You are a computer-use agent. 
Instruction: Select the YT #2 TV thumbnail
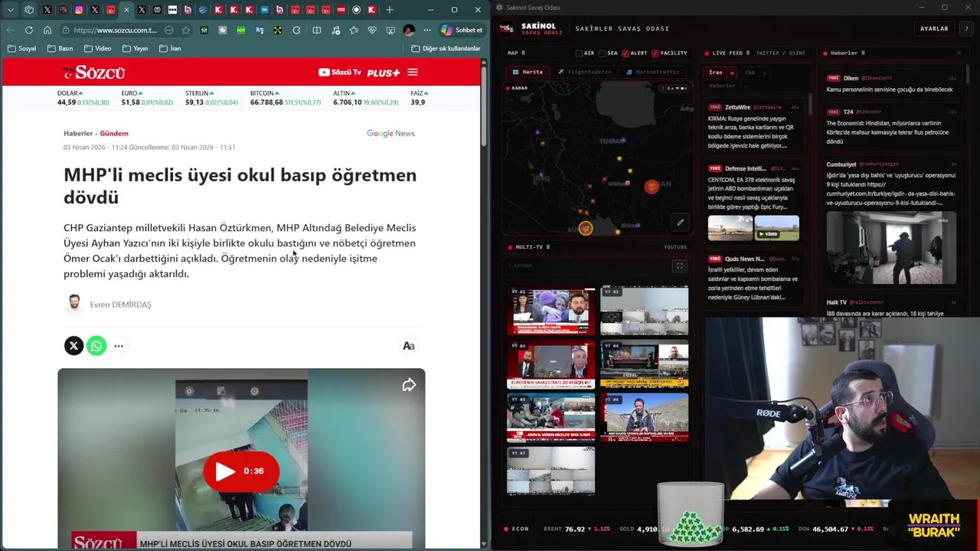click(644, 311)
